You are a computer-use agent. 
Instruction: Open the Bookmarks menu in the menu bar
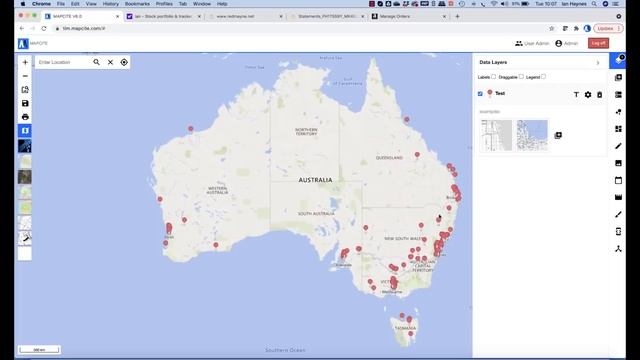[137, 4]
